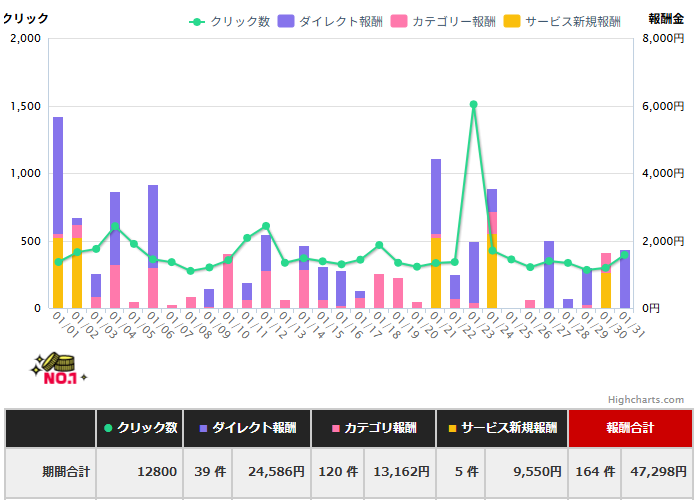Click the 24,586円 direct reward cell
The image size is (695, 500).
coord(270,472)
